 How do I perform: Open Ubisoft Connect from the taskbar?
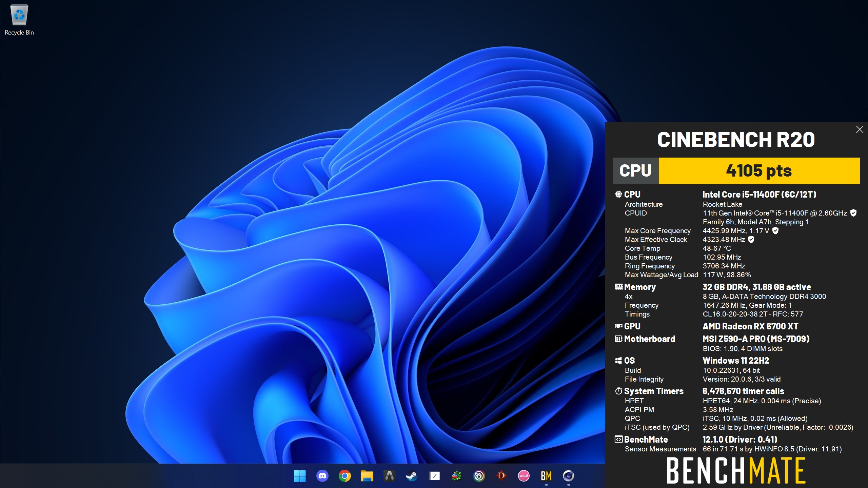[479, 476]
